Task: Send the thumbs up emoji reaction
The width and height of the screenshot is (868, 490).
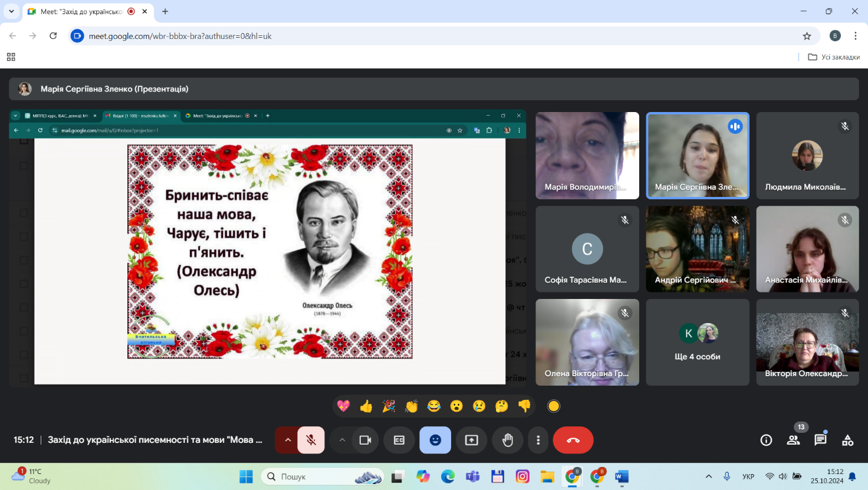Action: tap(366, 406)
